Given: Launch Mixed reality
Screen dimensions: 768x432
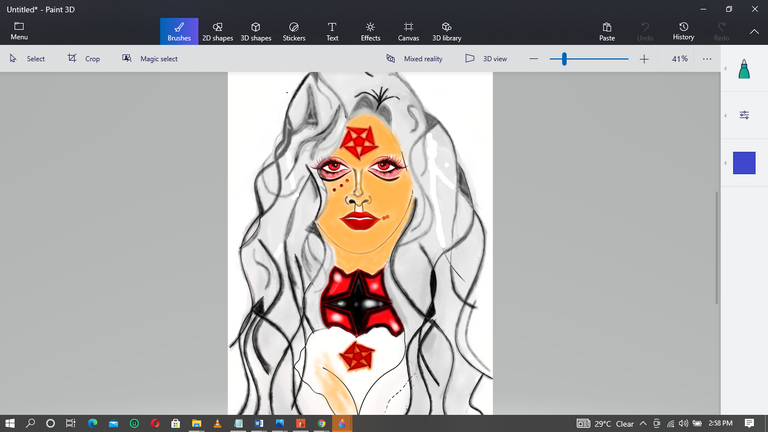Looking at the screenshot, I should pyautogui.click(x=414, y=59).
